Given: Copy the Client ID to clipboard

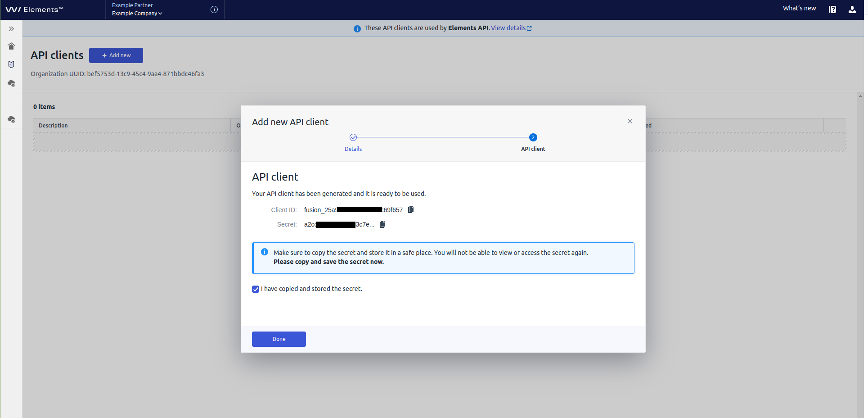Looking at the screenshot, I should click(x=410, y=209).
